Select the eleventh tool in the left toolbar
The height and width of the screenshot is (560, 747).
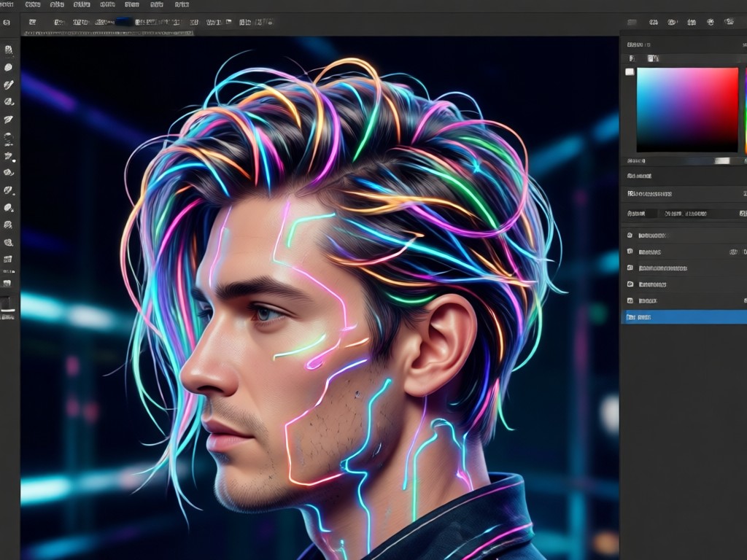(x=8, y=225)
